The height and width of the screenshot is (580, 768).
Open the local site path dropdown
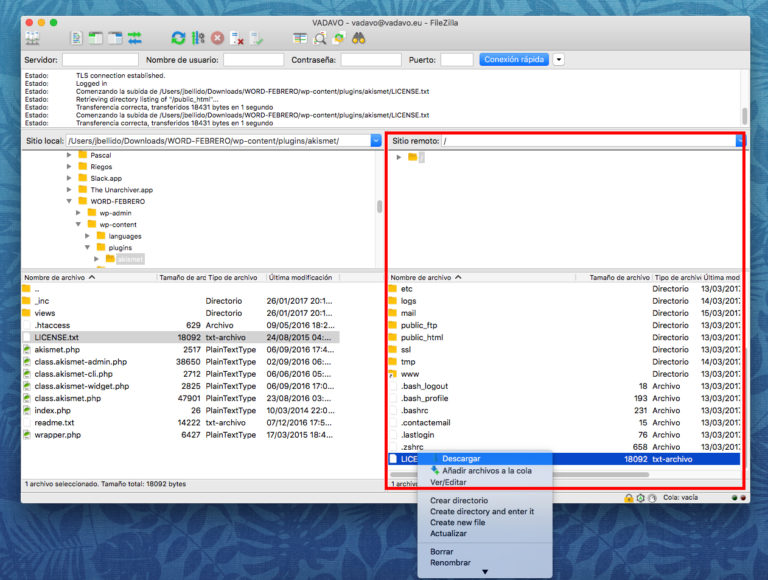pos(376,141)
